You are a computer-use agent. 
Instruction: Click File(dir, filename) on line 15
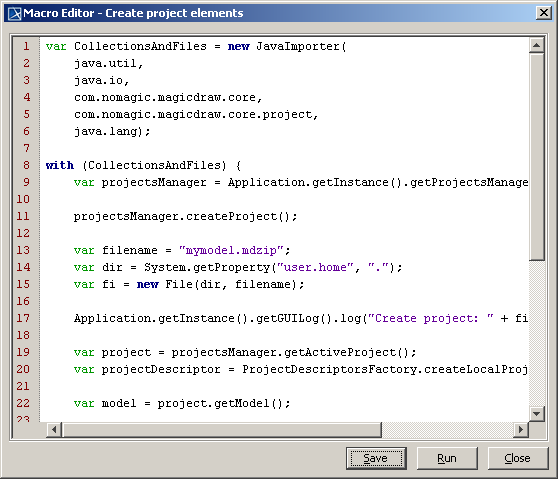231,284
